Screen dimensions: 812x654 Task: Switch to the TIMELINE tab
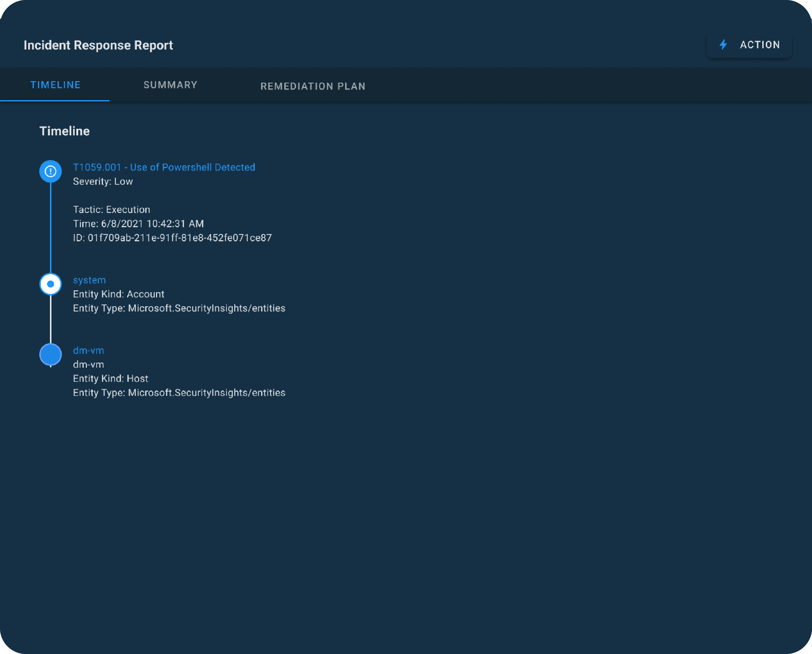pos(55,85)
